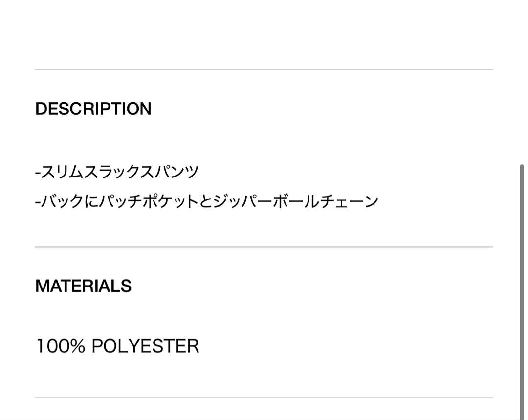Click the MATERIALS section heading
The image size is (528, 420).
coord(83,286)
